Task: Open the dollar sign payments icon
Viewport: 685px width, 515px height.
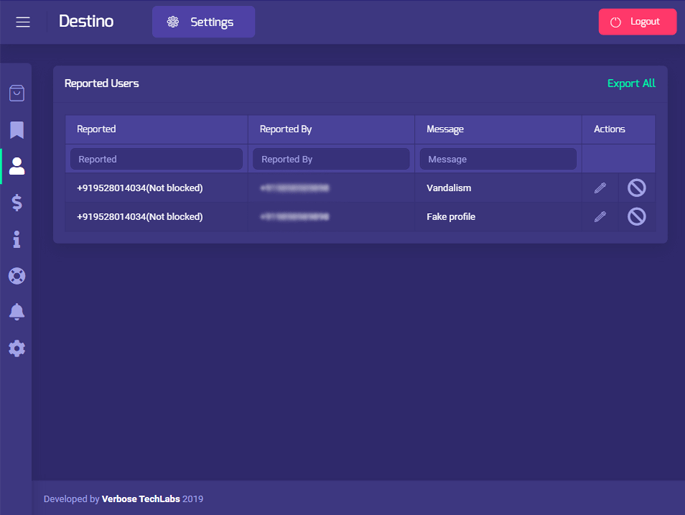Action: [17, 203]
